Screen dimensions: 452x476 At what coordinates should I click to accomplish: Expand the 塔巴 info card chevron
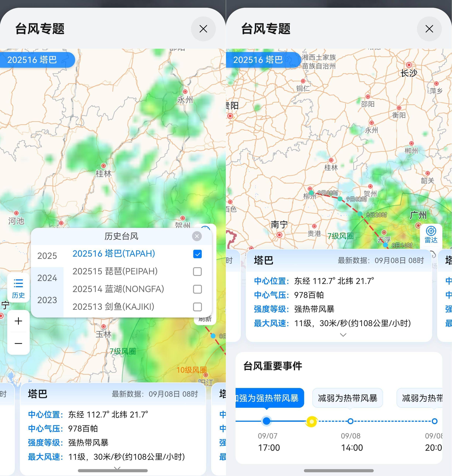(343, 335)
